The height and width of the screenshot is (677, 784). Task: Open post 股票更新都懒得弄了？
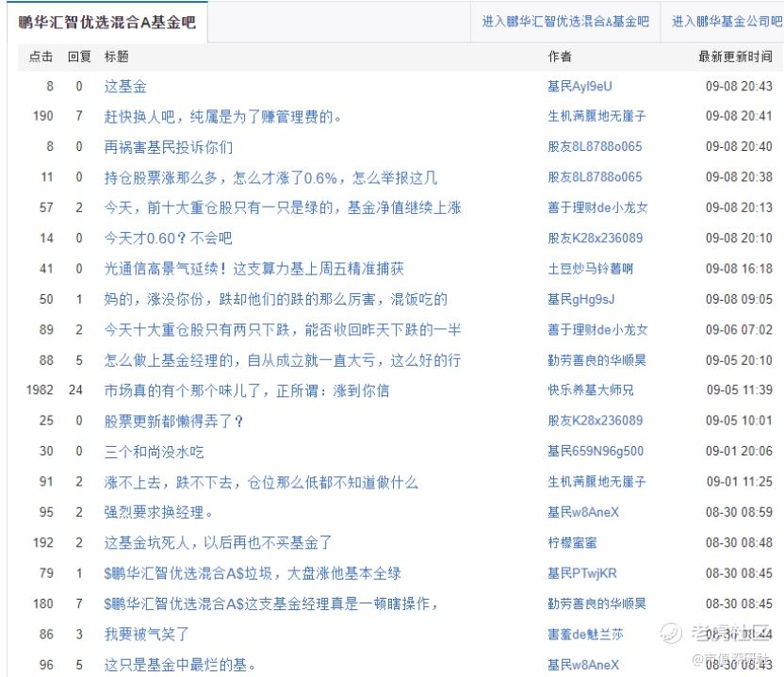point(173,421)
